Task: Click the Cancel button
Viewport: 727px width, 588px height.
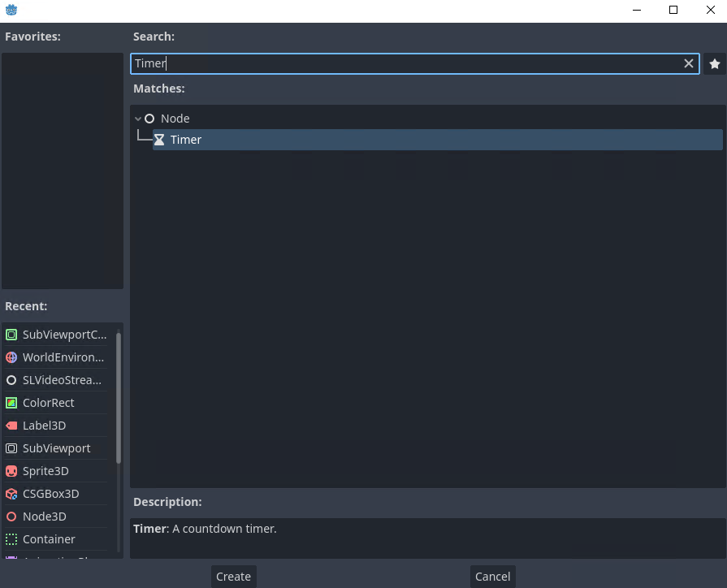Action: pos(492,577)
